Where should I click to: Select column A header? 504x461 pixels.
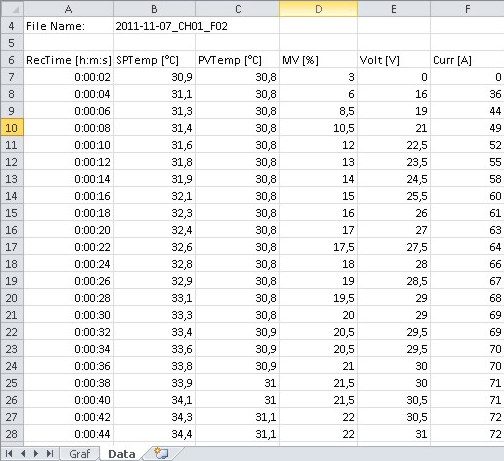(x=68, y=9)
